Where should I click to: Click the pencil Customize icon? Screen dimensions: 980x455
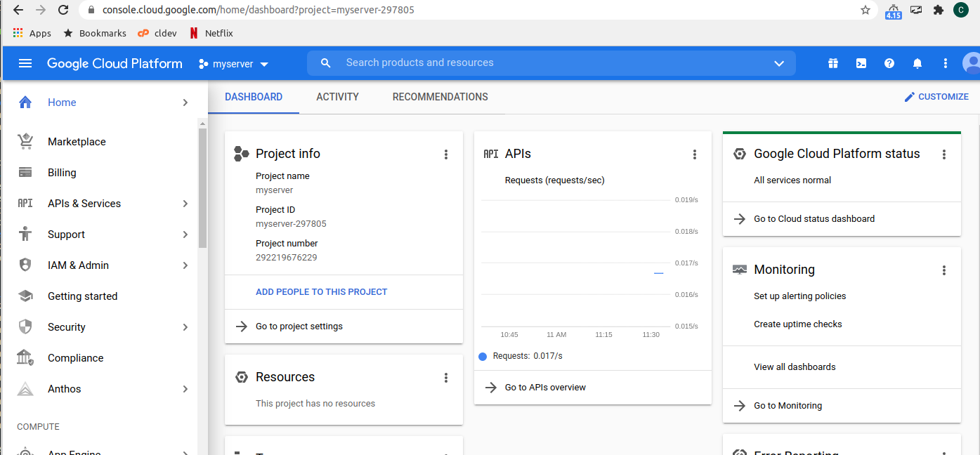(x=910, y=97)
